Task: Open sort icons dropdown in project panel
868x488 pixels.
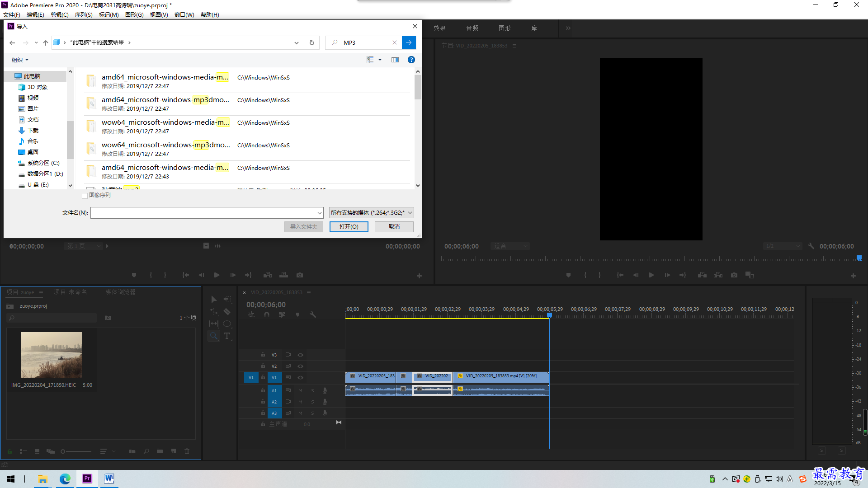Action: 107,451
